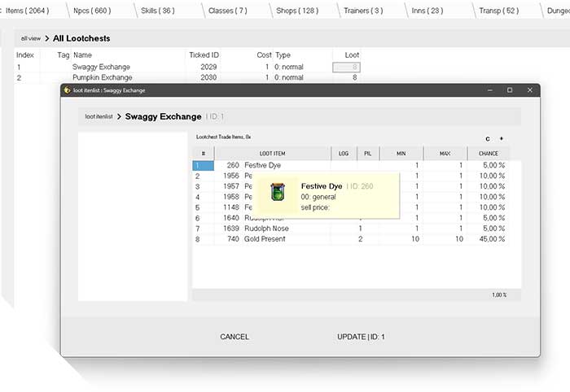Select the Trainers (3) tab
This screenshot has width=570, height=392.
(x=364, y=11)
